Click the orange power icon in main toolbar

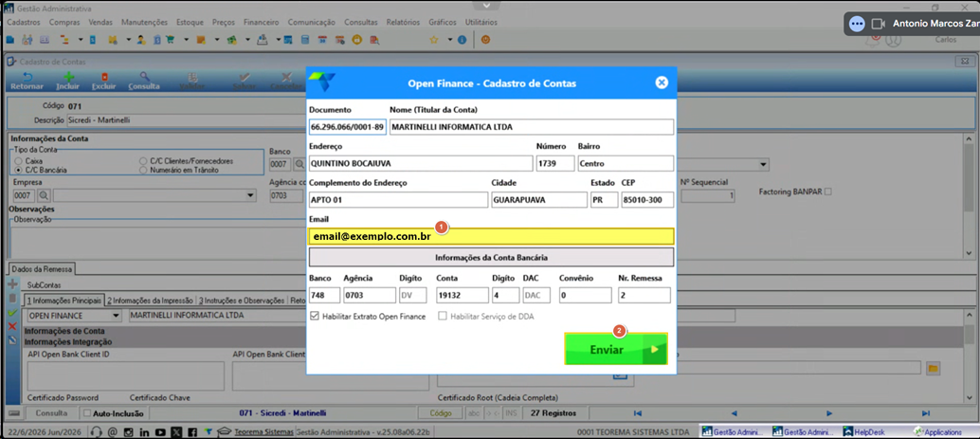point(485,40)
